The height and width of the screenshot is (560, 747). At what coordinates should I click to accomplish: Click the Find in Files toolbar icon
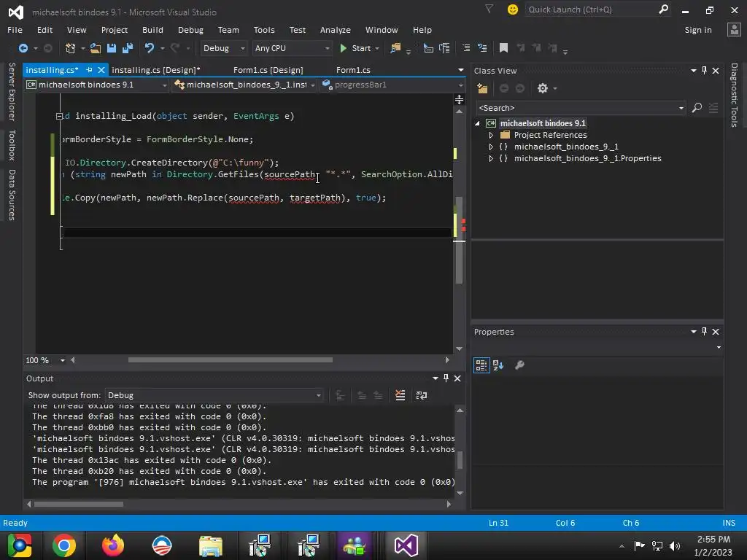point(395,48)
